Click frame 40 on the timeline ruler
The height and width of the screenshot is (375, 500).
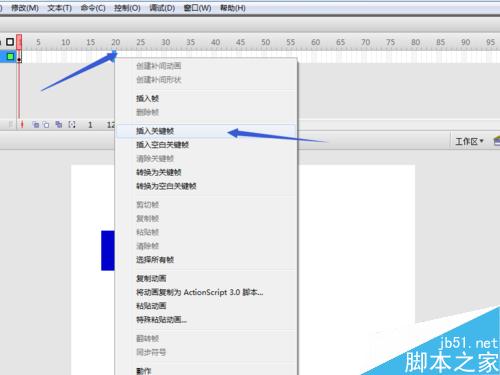tap(216, 42)
